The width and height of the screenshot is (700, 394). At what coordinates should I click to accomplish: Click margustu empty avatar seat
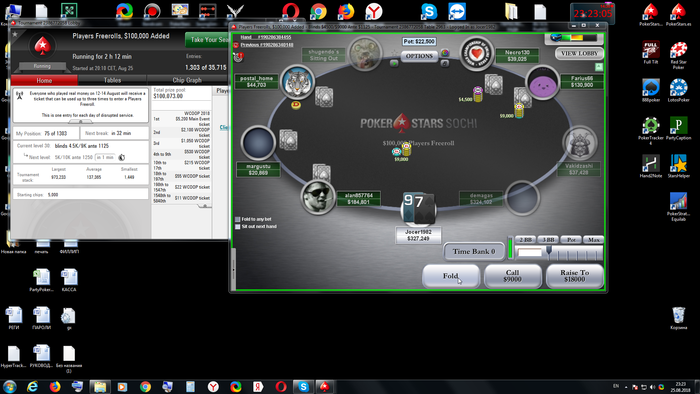click(x=258, y=143)
